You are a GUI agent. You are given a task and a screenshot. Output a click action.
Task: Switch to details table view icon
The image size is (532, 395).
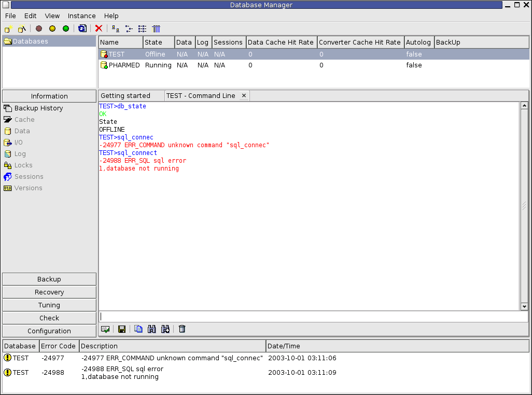tap(156, 29)
